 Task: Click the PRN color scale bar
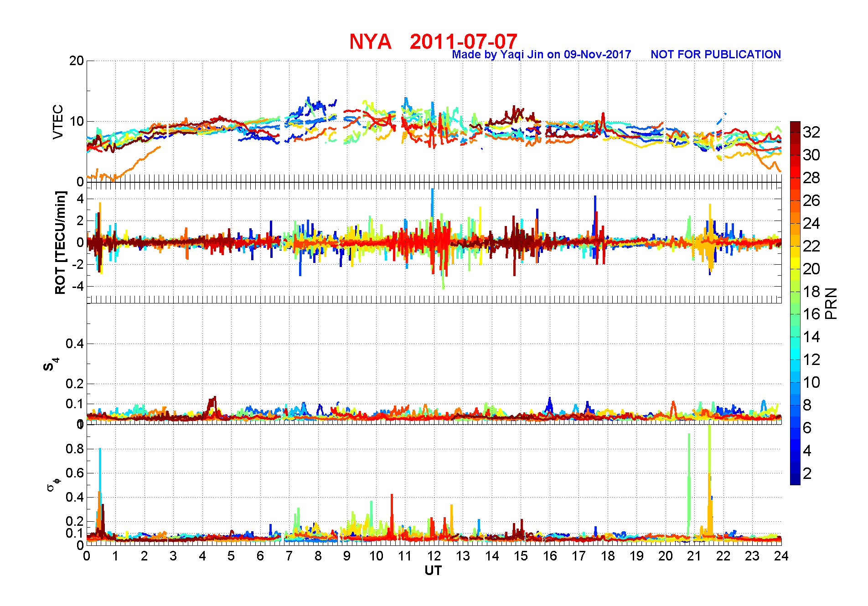coord(795,303)
